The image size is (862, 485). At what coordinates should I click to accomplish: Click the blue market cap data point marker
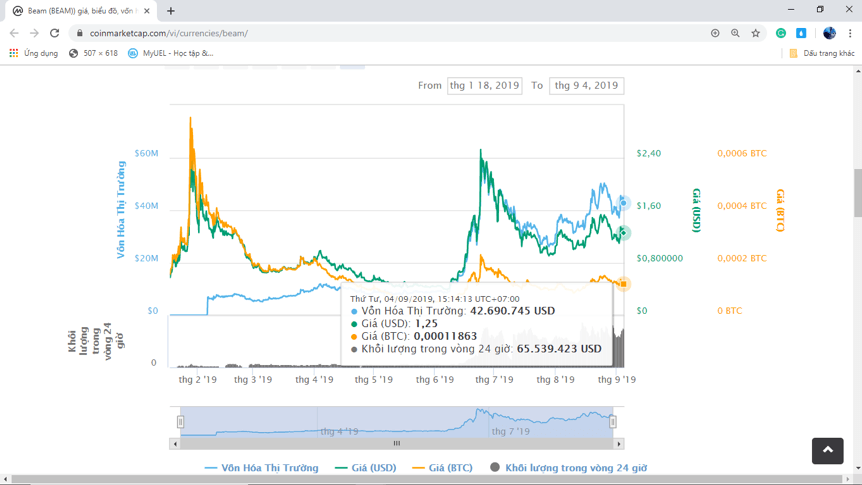click(623, 203)
